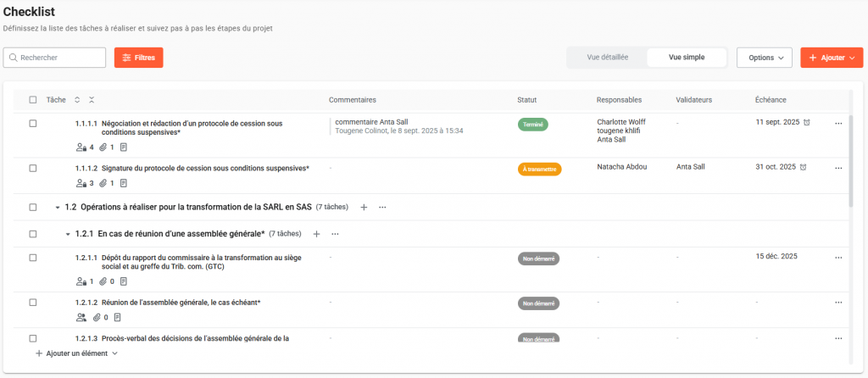Image resolution: width=868 pixels, height=378 pixels.
Task: Click the expand-all icon next to Tâche header
Action: pyautogui.click(x=77, y=100)
